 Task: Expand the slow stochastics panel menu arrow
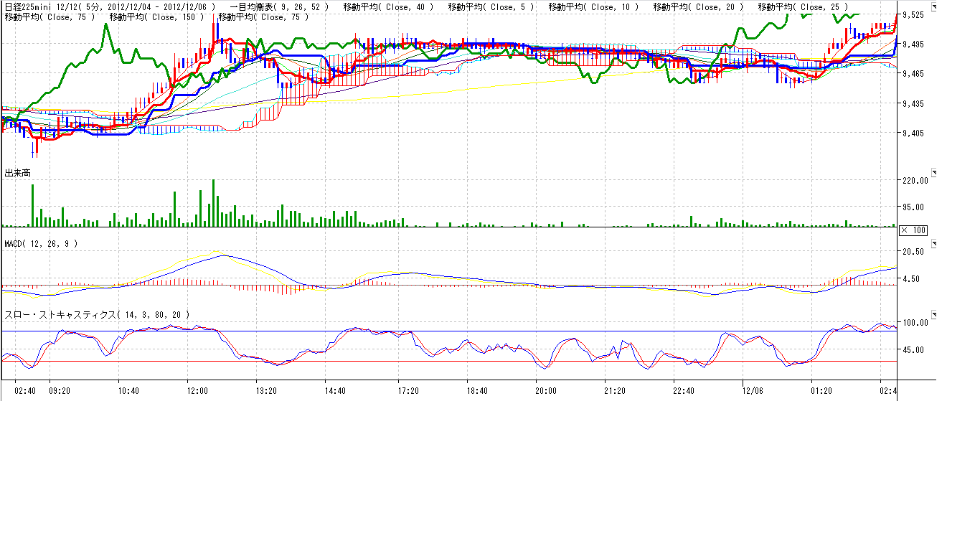(x=933, y=314)
